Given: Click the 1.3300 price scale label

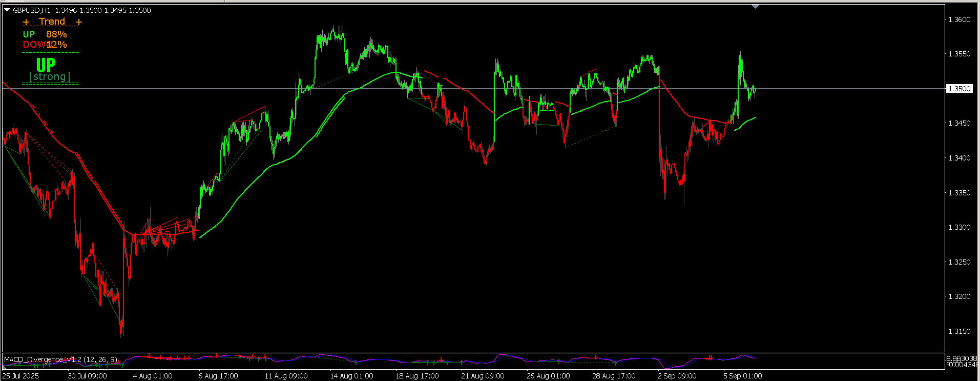Looking at the screenshot, I should (960, 227).
